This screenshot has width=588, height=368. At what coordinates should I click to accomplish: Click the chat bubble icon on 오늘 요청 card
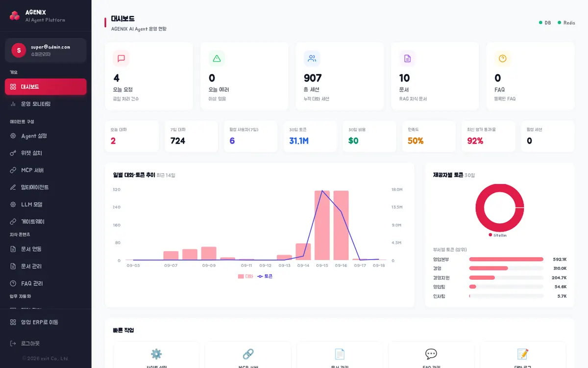pyautogui.click(x=121, y=58)
